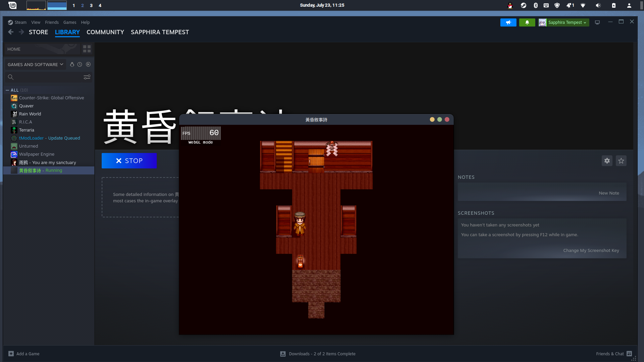
Task: Open the network tray indicator
Action: click(583, 5)
